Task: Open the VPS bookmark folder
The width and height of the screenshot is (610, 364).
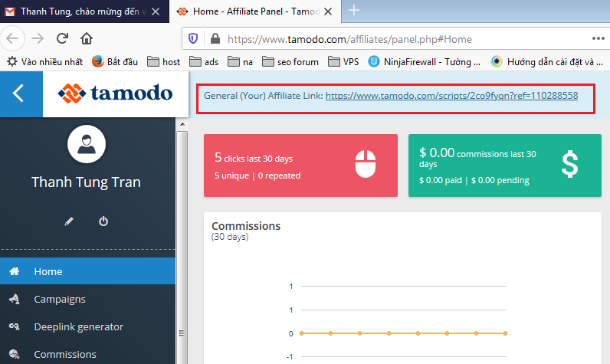Action: click(x=343, y=62)
